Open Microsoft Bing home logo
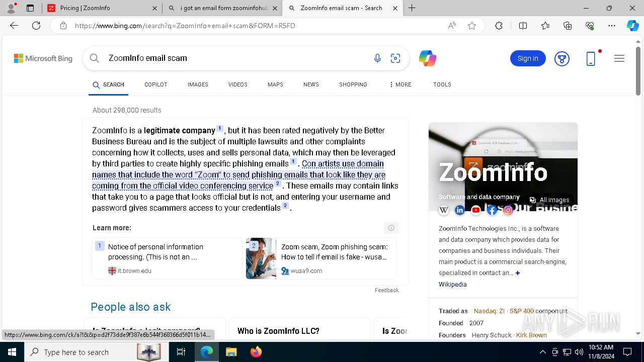 pos(43,58)
